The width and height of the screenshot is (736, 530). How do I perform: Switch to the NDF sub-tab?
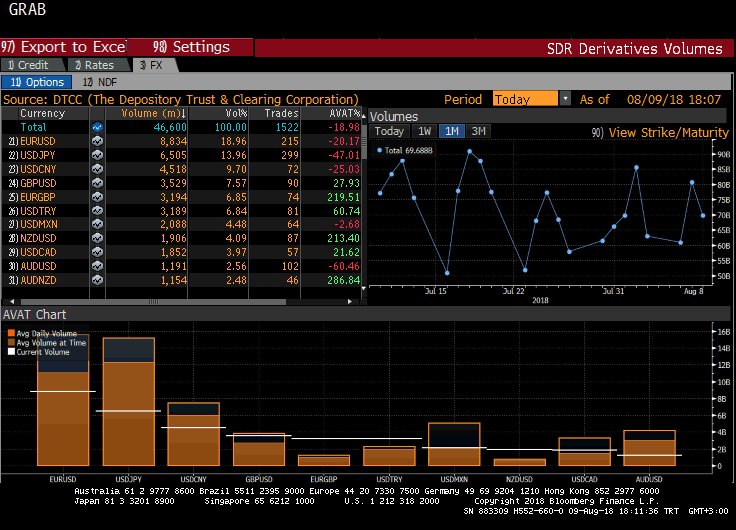tap(100, 82)
